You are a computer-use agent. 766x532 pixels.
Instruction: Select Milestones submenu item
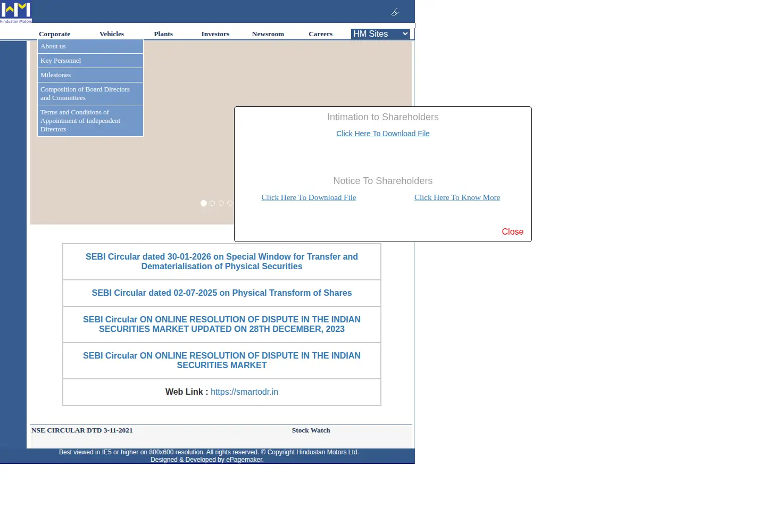coord(90,75)
